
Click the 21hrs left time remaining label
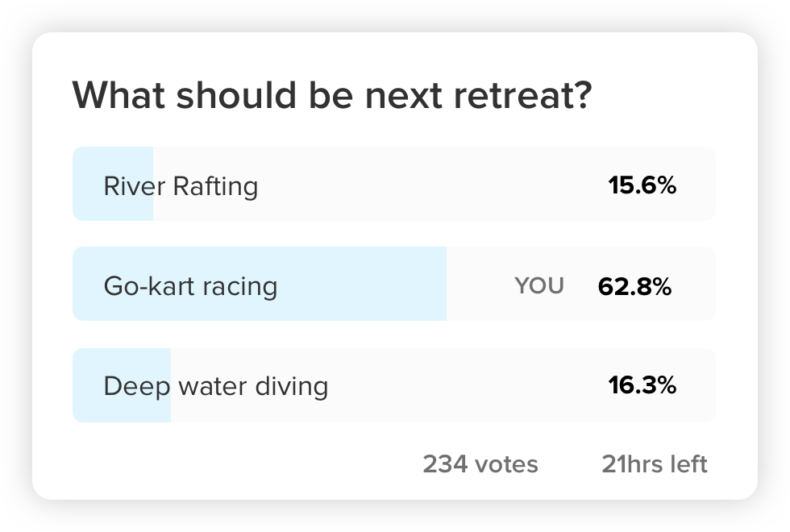655,464
